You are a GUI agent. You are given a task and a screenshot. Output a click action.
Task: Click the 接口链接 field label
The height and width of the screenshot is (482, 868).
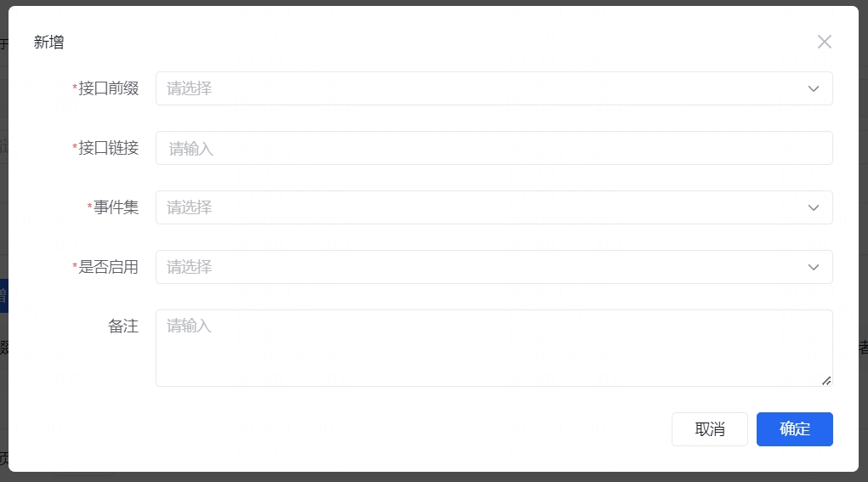coord(109,148)
